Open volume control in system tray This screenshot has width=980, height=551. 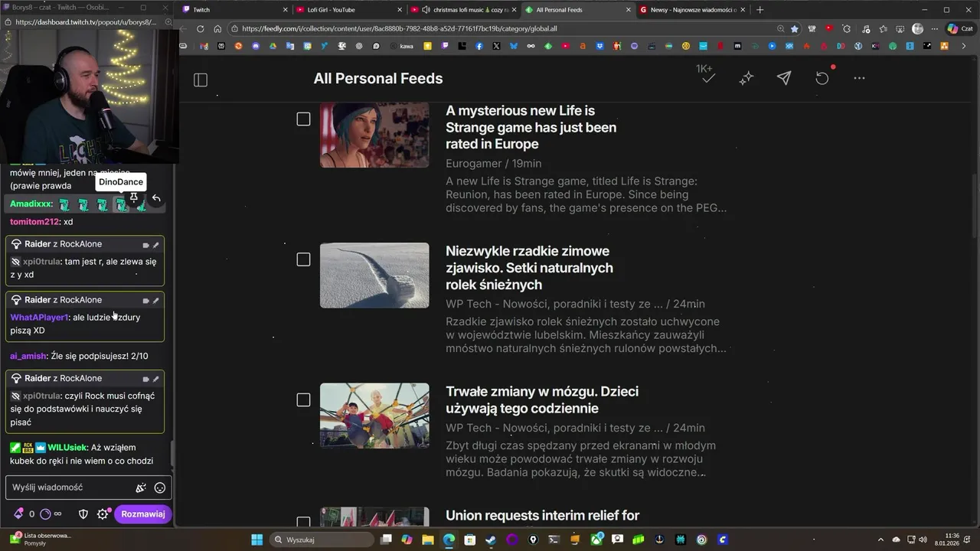click(x=921, y=540)
